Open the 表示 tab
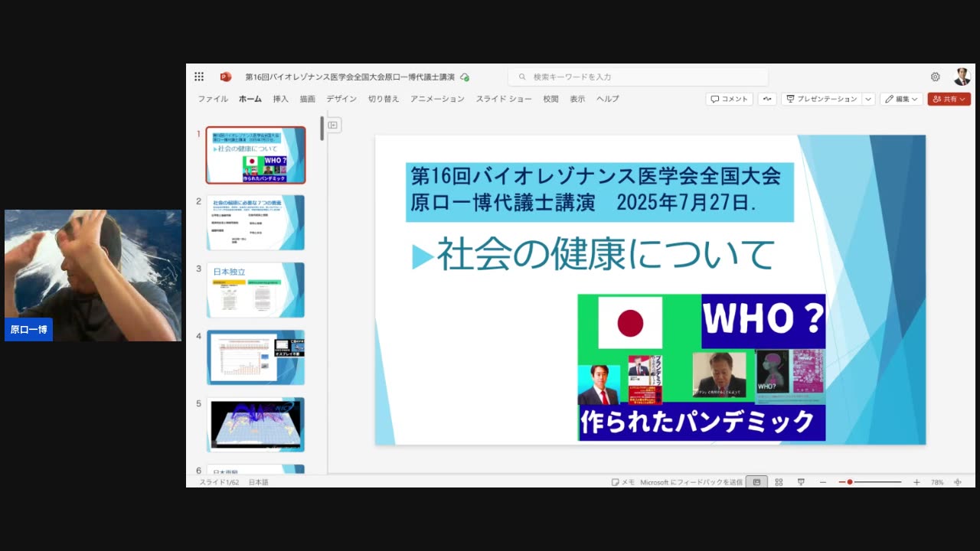Viewport: 980px width, 551px height. 577,99
